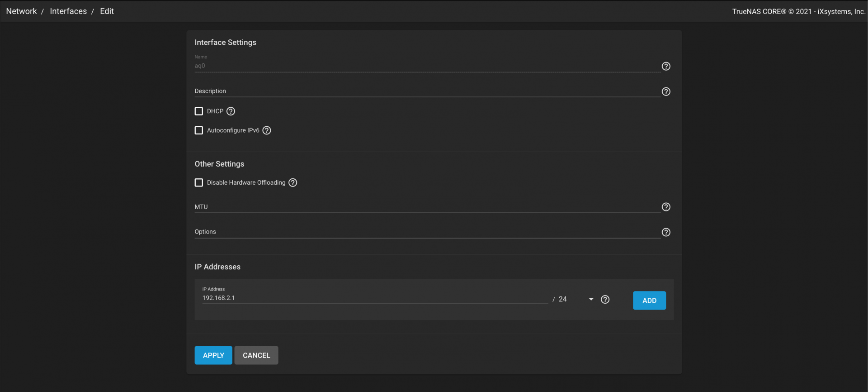Image resolution: width=868 pixels, height=392 pixels.
Task: Open help tooltip for the MTU field
Action: click(666, 207)
